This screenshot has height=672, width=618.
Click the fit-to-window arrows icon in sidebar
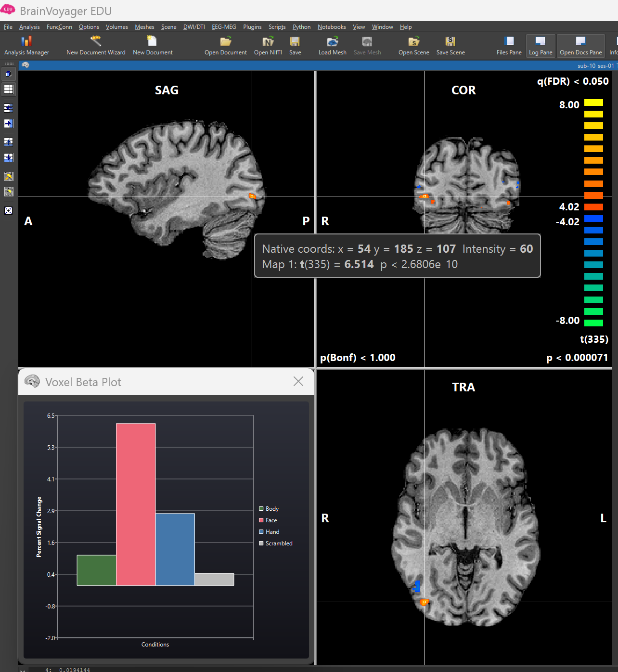click(x=9, y=210)
